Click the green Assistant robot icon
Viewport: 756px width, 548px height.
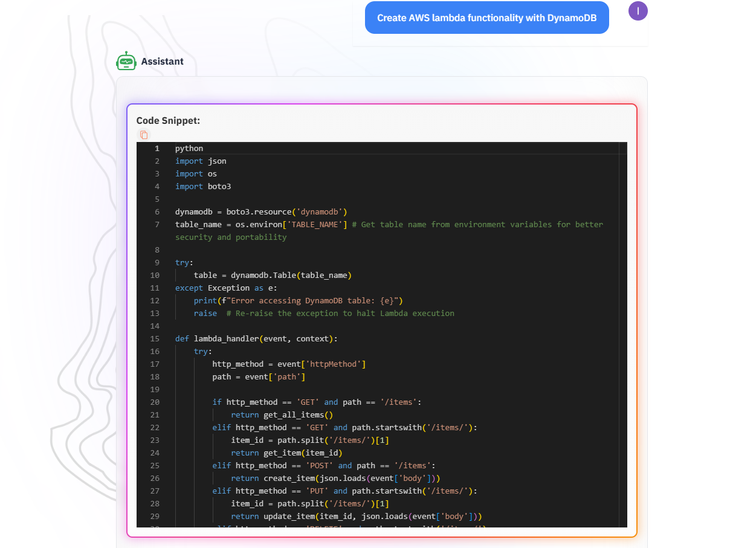pyautogui.click(x=126, y=61)
